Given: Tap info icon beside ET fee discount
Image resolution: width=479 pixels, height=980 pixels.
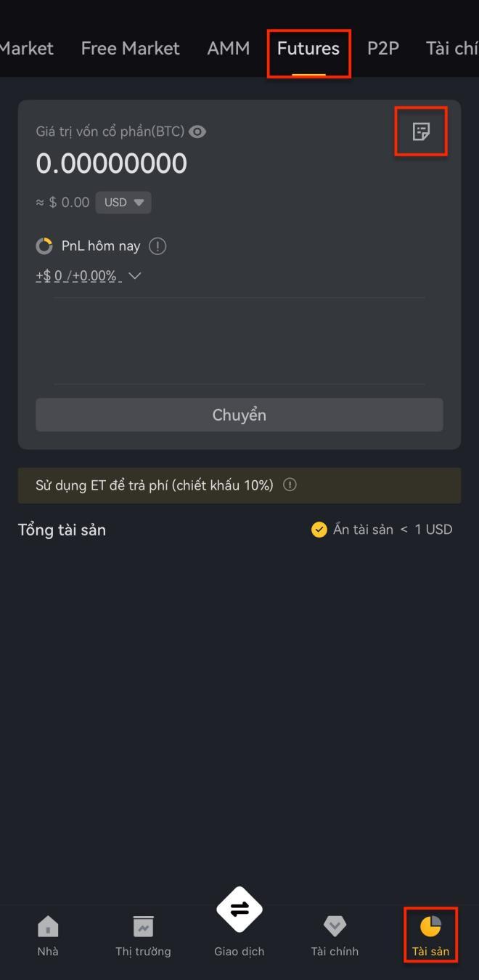Looking at the screenshot, I should coord(290,485).
